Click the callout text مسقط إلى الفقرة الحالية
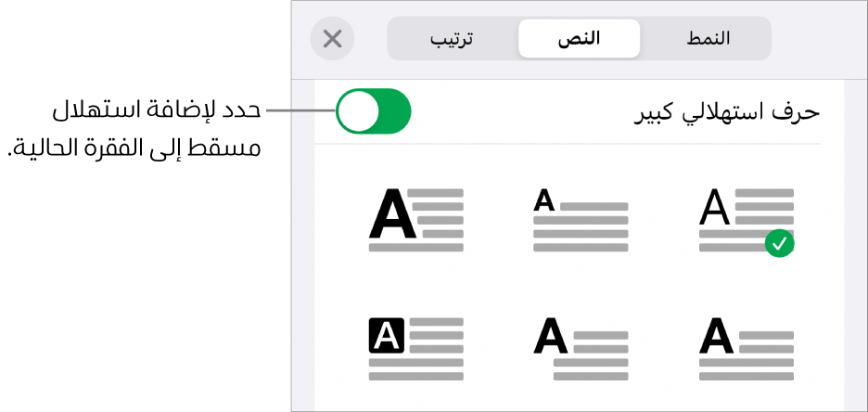The height and width of the screenshot is (412, 868). (x=134, y=147)
